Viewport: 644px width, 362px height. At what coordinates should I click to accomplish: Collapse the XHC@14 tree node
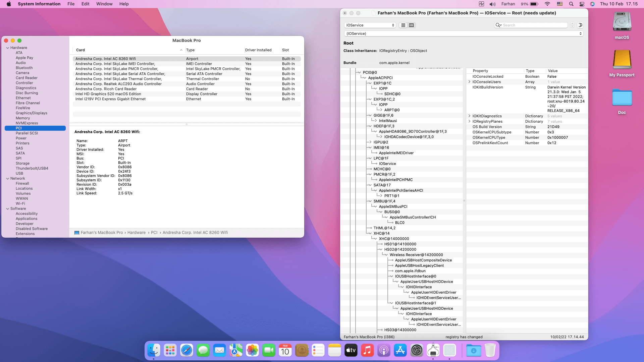click(370, 233)
